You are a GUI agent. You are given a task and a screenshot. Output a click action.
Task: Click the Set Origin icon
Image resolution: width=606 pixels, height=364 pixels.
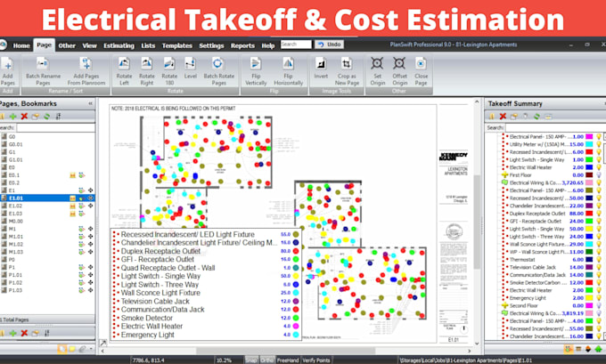[x=378, y=63]
